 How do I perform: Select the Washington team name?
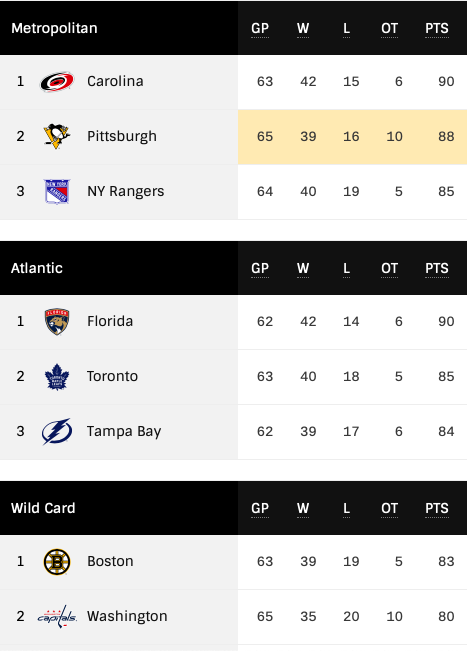coord(127,617)
